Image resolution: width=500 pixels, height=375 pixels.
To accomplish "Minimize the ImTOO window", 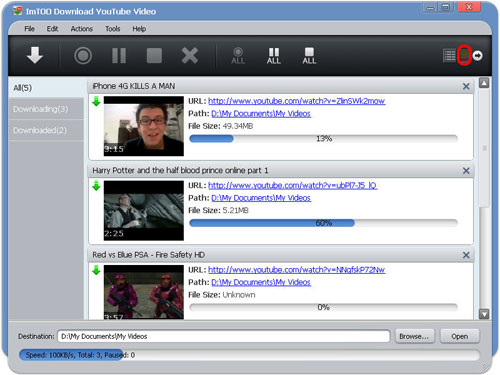I will 431,7.
